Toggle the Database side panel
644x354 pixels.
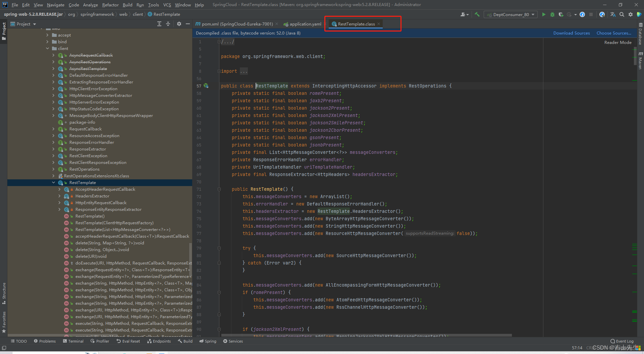coord(640,34)
